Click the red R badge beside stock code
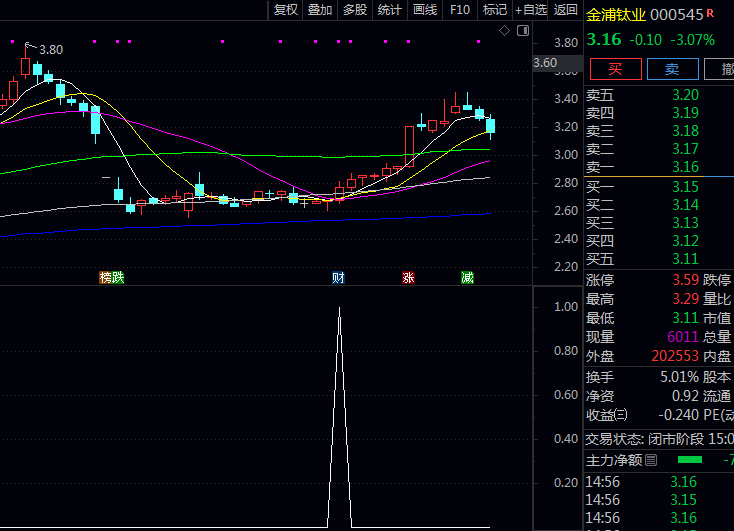 click(x=711, y=14)
